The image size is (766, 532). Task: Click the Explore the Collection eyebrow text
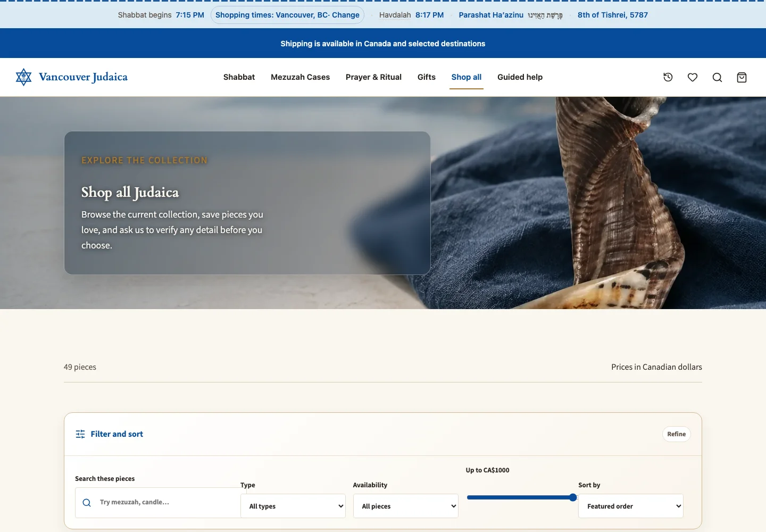point(144,160)
